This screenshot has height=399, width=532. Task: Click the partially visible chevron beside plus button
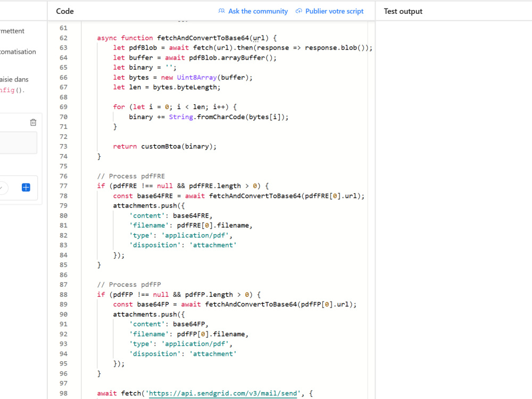3,188
